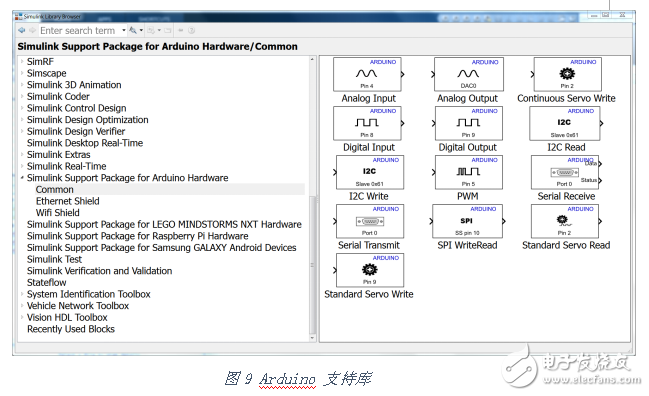
Task: Select Samsung GALAXY Android Devices package
Action: click(x=161, y=247)
